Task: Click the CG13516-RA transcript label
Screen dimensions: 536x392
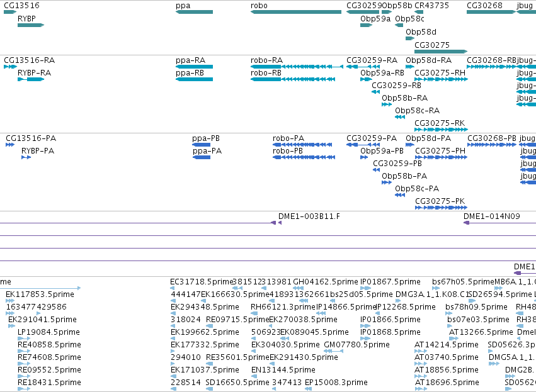Action: point(30,60)
